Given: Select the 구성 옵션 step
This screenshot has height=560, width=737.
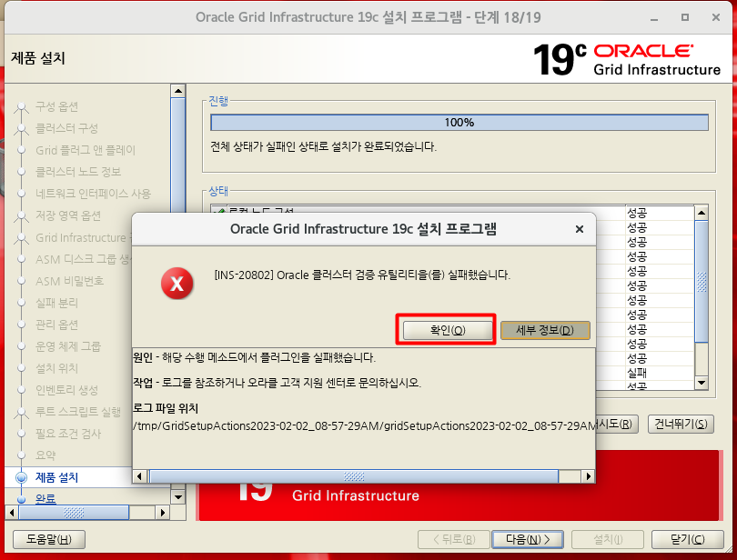Looking at the screenshot, I should pyautogui.click(x=56, y=106).
